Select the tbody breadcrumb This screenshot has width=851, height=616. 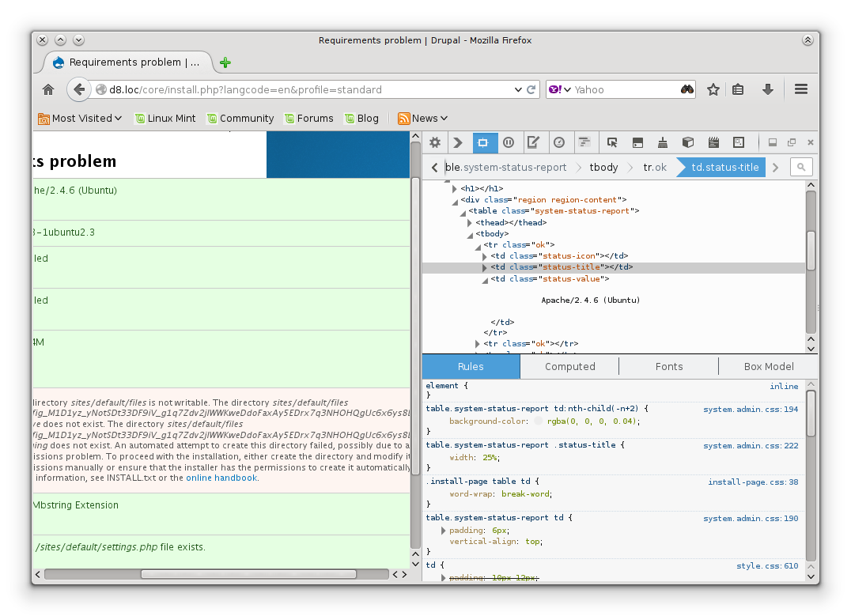click(x=603, y=167)
